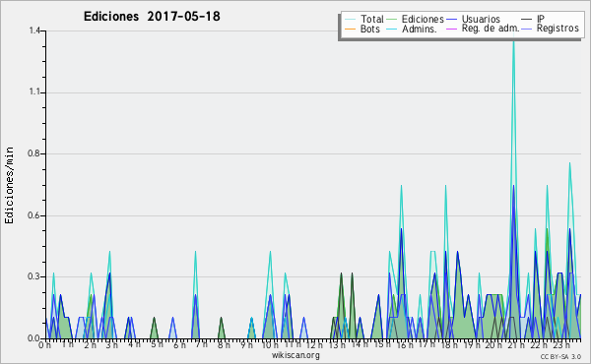
Task: Click the Reg. de adm. magenta line swatch
Action: tap(451, 29)
